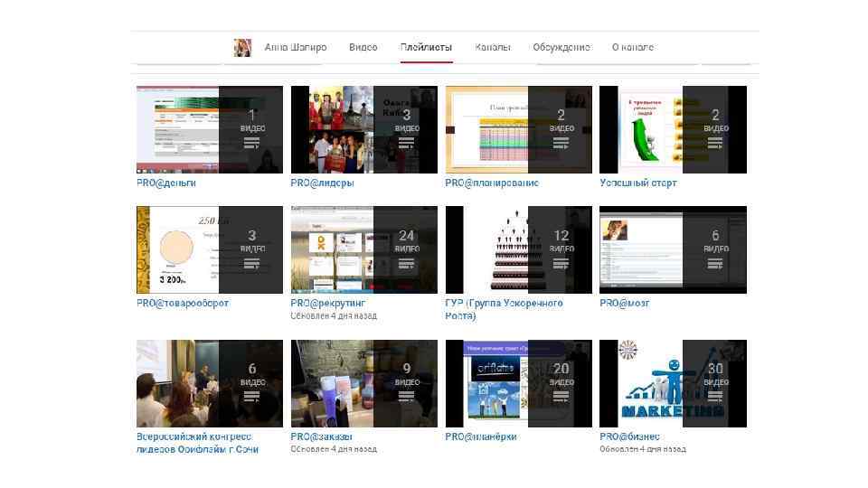The height and width of the screenshot is (488, 868).
Task: Click '24 видео' count on PRO@рекрутинг
Action: point(407,241)
